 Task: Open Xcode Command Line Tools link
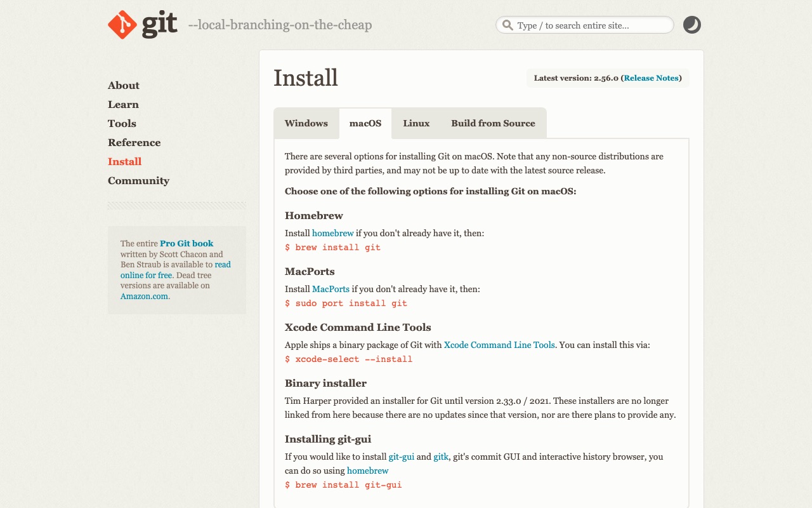pos(499,345)
